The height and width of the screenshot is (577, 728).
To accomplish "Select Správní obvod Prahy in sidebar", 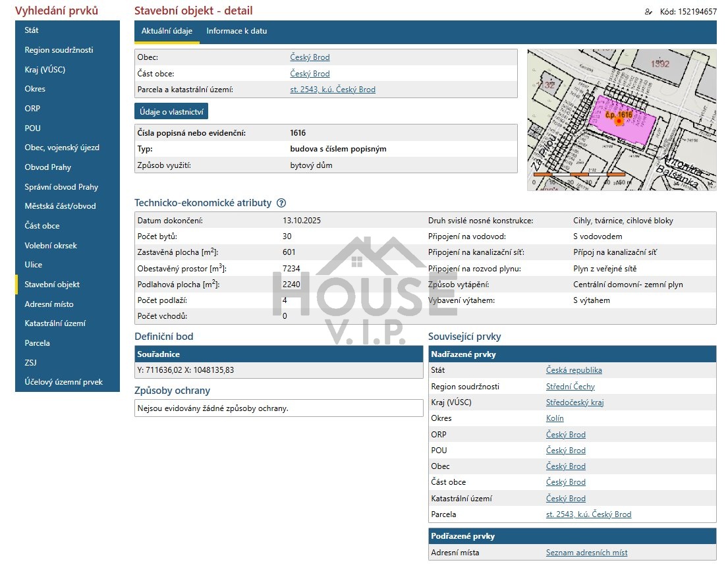I will [x=61, y=187].
